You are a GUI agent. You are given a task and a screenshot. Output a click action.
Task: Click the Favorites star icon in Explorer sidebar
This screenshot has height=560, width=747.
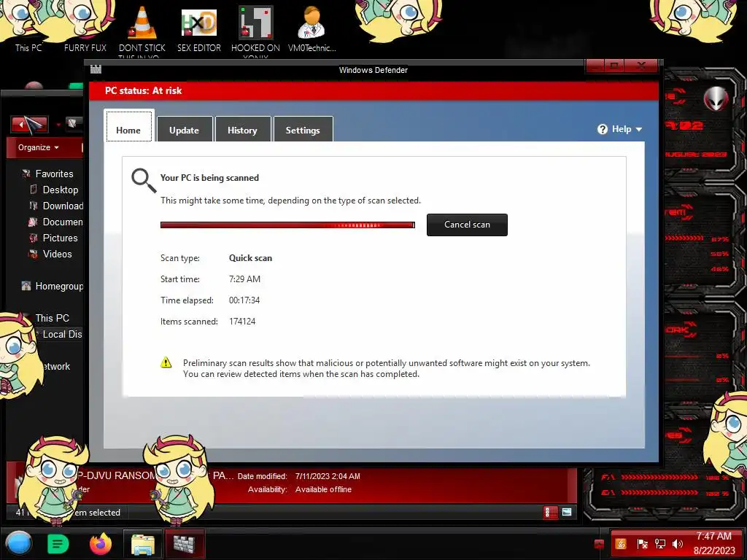click(26, 174)
